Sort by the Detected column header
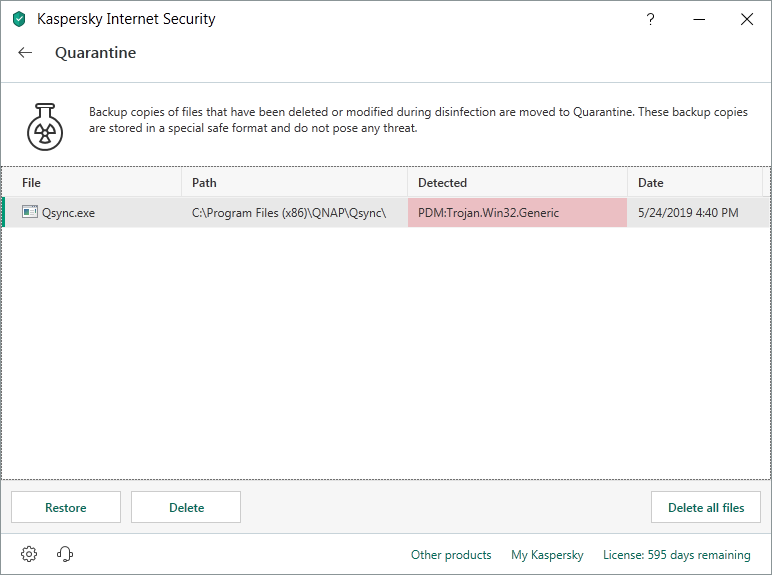The width and height of the screenshot is (772, 575). point(517,183)
